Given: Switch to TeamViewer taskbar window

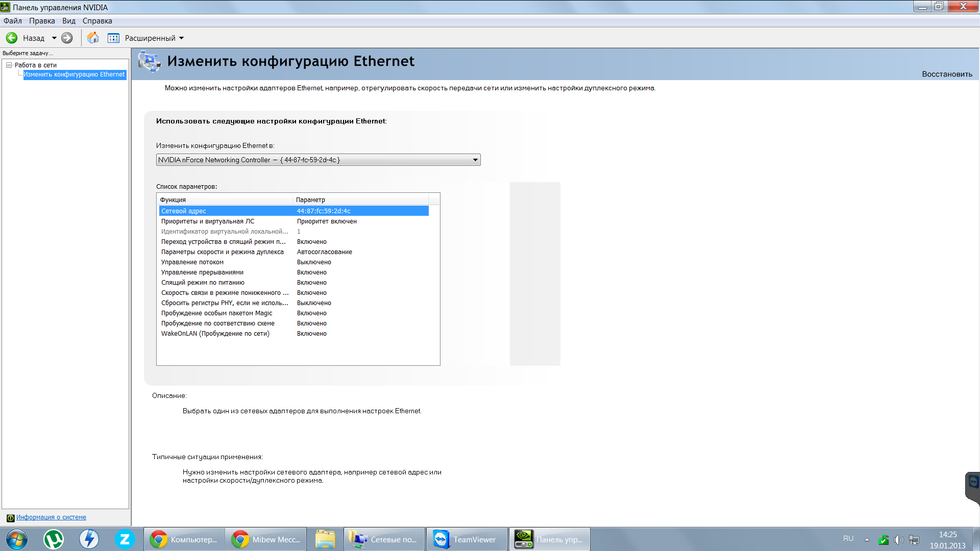Looking at the screenshot, I should tap(467, 539).
